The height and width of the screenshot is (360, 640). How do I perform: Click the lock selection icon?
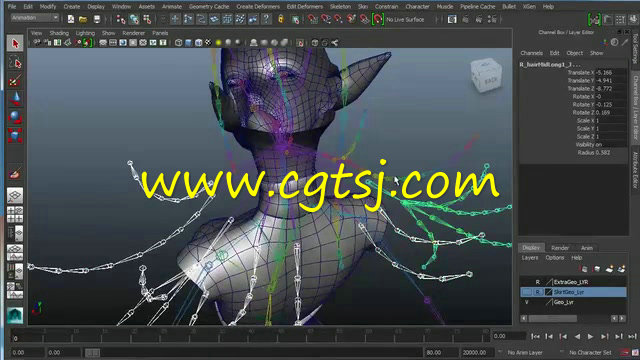click(281, 19)
